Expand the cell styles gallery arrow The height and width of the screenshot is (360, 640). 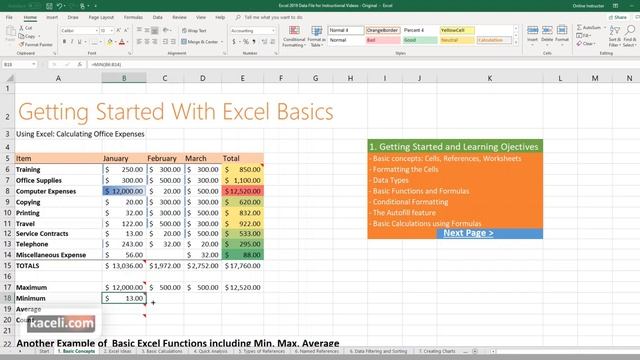point(516,42)
